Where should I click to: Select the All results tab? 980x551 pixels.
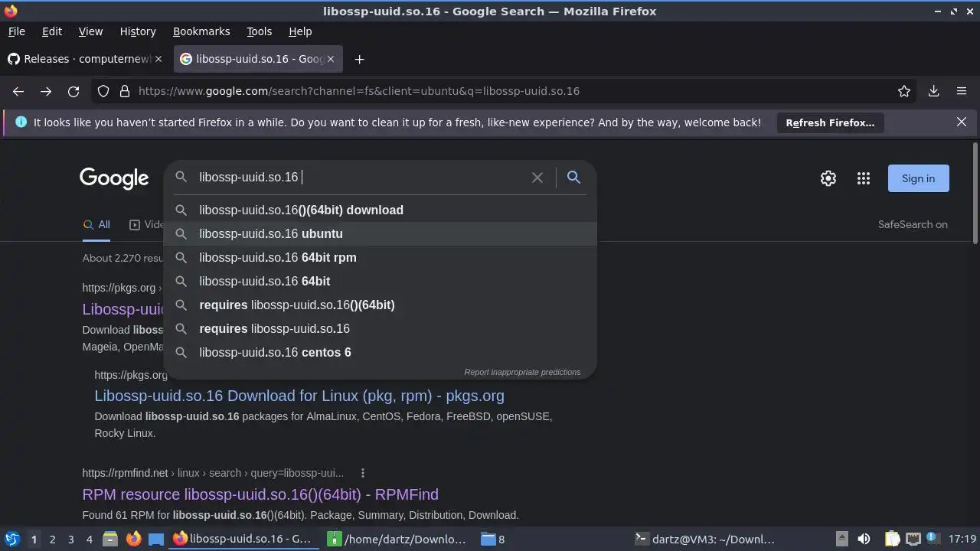coord(96,224)
